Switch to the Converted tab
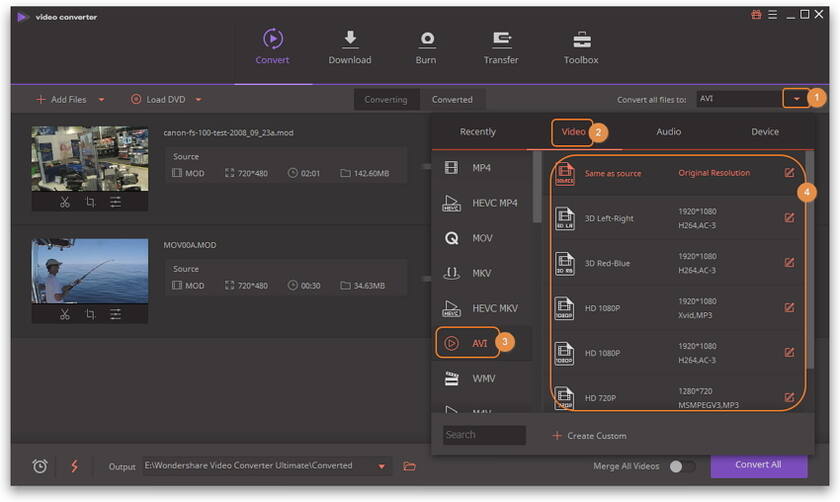Image resolution: width=840 pixels, height=502 pixels. click(452, 100)
